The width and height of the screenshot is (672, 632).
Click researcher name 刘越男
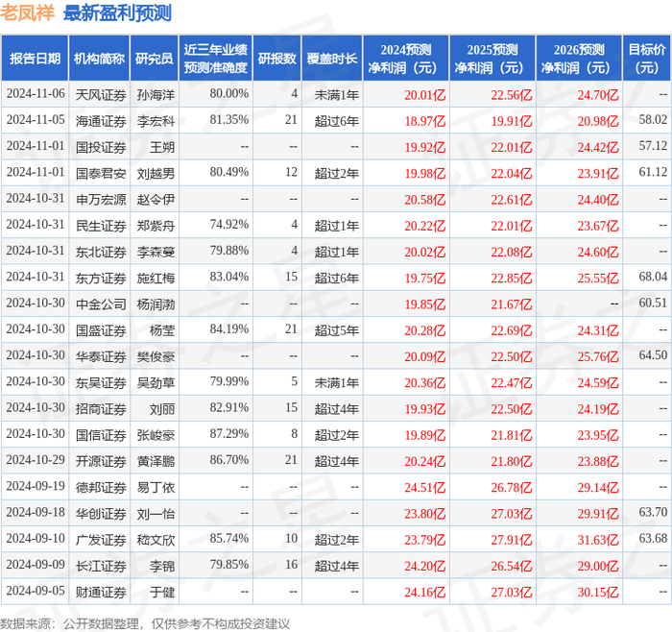click(x=156, y=173)
